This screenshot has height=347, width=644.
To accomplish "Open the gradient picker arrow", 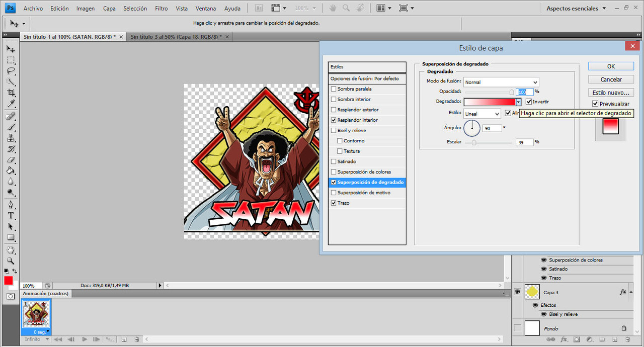I will [518, 102].
